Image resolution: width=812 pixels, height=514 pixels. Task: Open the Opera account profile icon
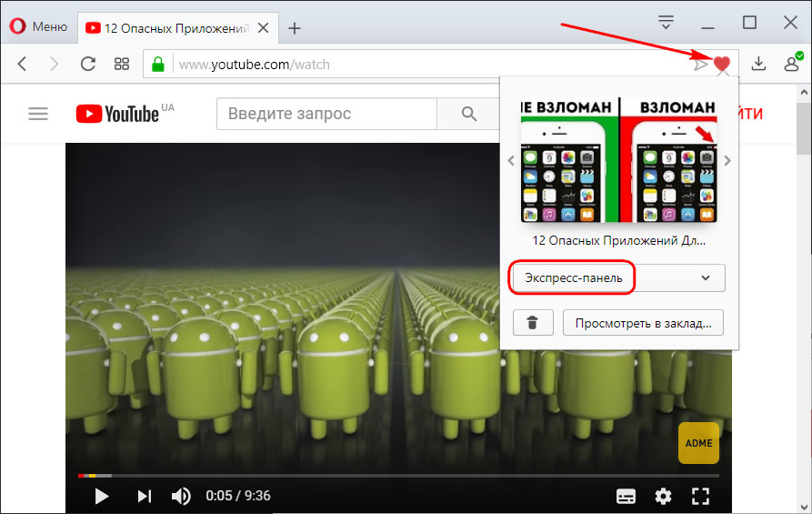(x=791, y=64)
